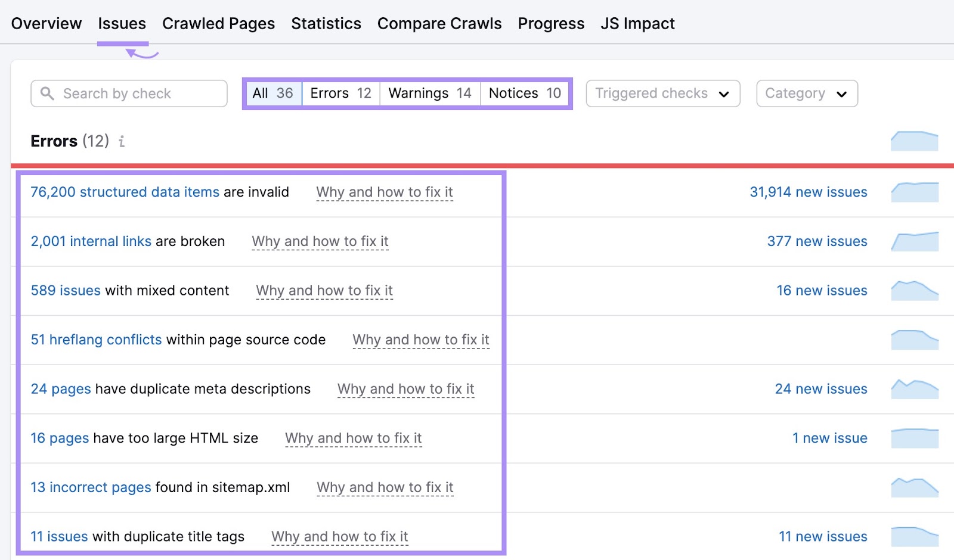Viewport: 954px width, 560px height.
Task: Open the trend sparkline next to Errors header
Action: click(915, 141)
